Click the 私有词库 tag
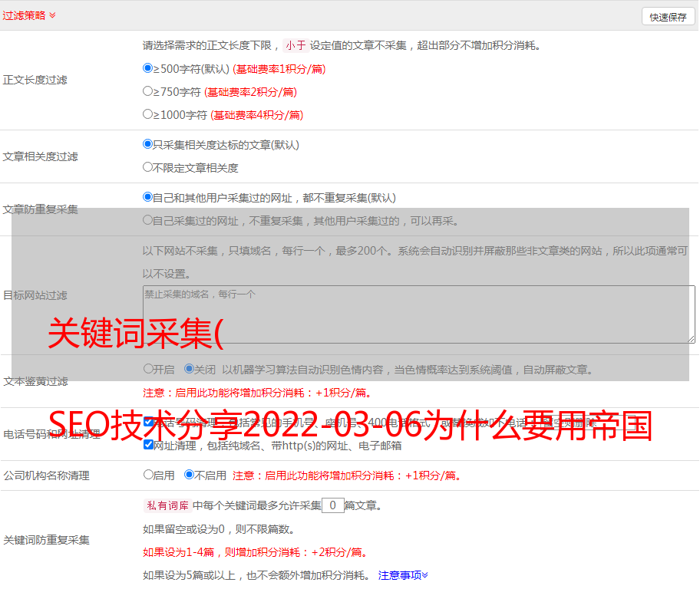This screenshot has width=700, height=589. click(x=168, y=505)
